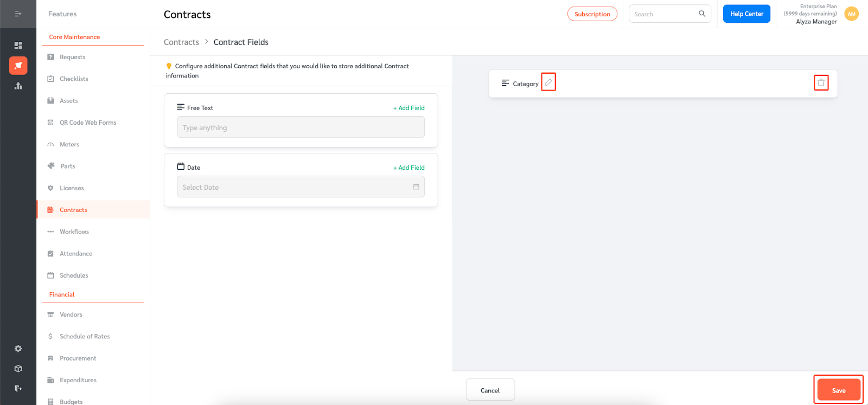868x405 pixels.
Task: Save the contract fields
Action: (839, 390)
